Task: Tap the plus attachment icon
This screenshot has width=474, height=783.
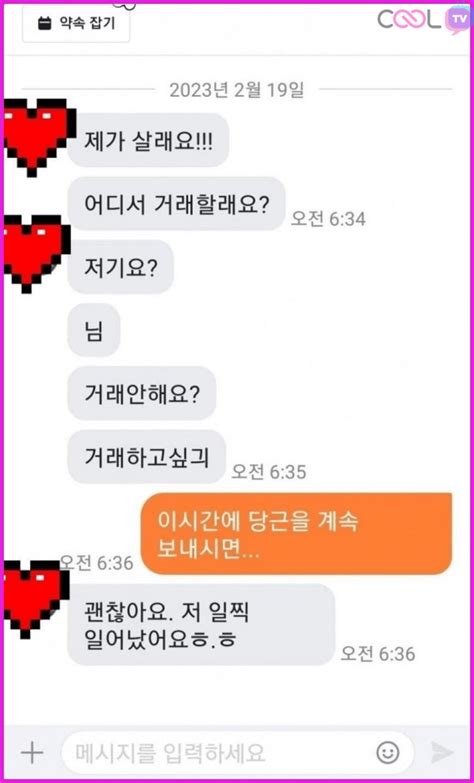Action: (32, 753)
